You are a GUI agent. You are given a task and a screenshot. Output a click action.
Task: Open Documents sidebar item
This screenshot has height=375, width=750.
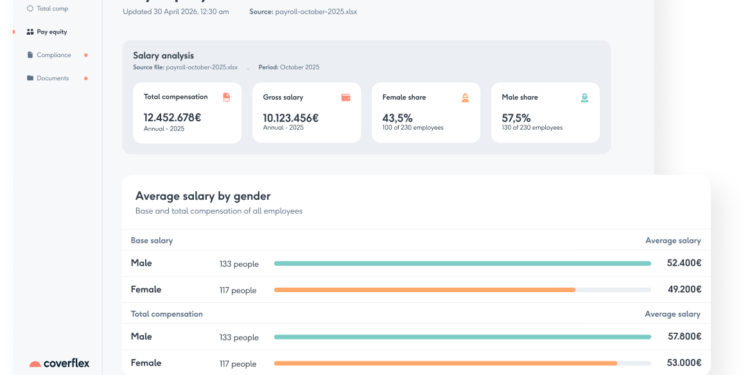pos(48,78)
